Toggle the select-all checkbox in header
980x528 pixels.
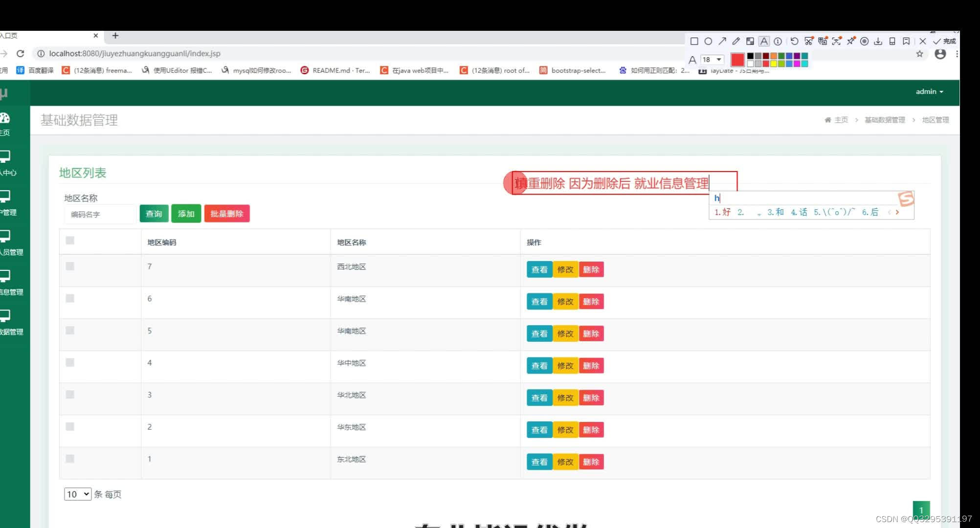[x=70, y=240]
